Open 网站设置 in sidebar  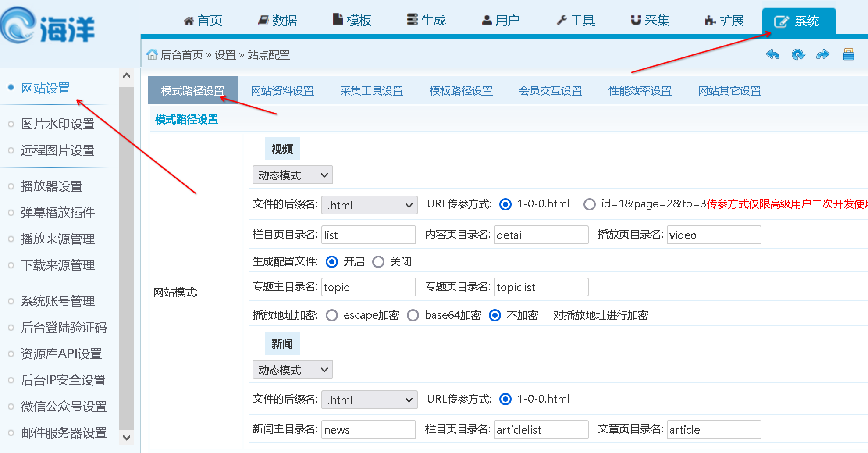pos(46,88)
